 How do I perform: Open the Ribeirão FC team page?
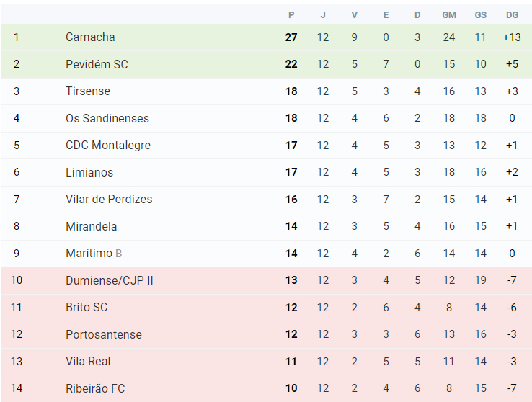[95, 388]
